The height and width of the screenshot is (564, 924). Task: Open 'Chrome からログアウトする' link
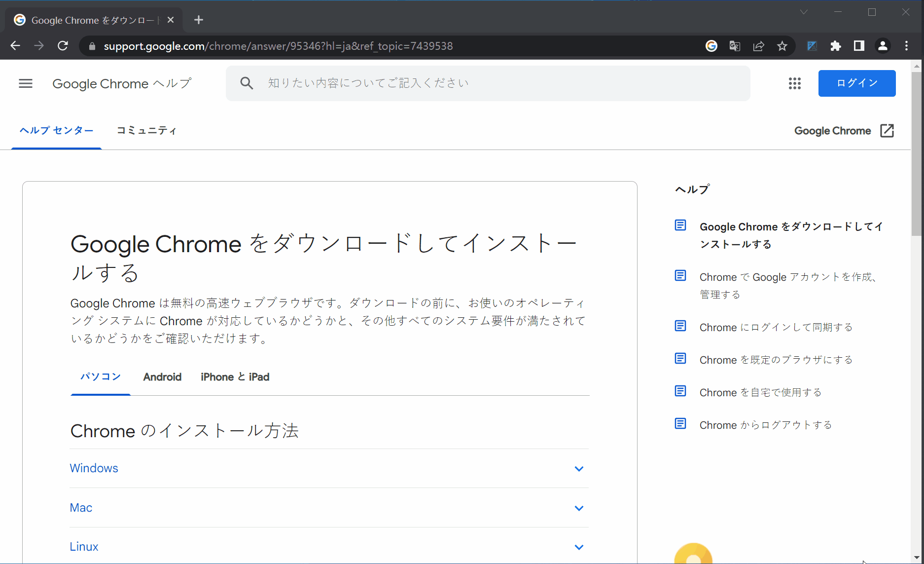[x=766, y=425]
